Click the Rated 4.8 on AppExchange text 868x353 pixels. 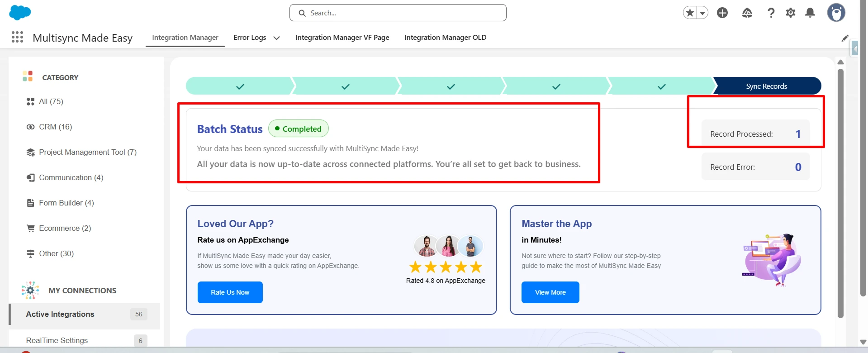click(446, 281)
